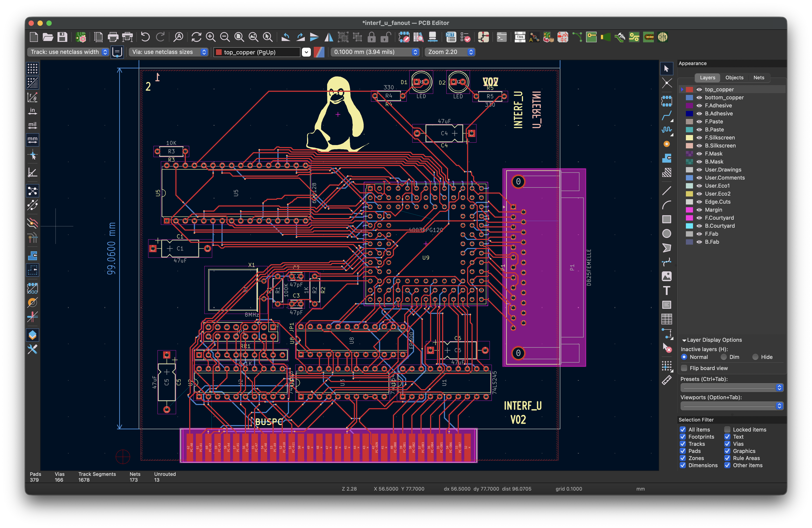Open the grid size dropdown
The width and height of the screenshot is (812, 528).
click(x=415, y=52)
